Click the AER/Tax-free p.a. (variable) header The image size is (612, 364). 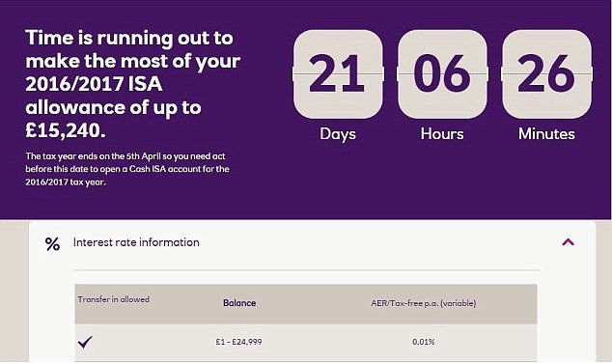pos(424,303)
